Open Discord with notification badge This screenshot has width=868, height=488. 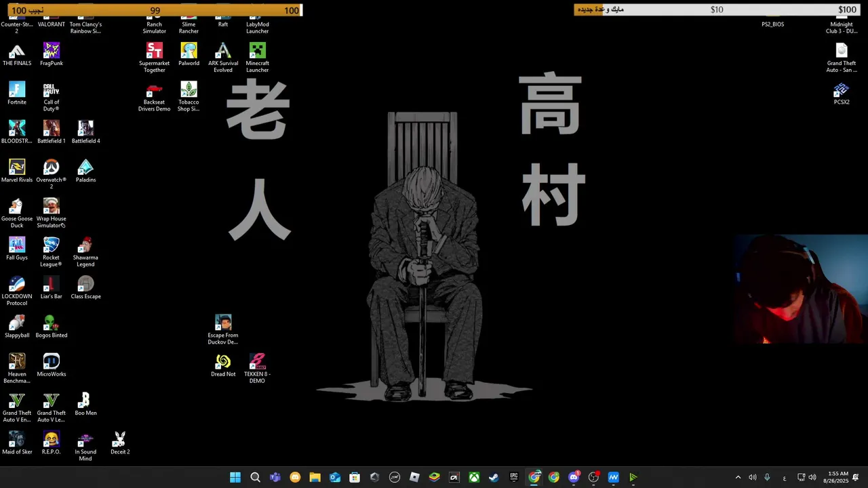574,477
